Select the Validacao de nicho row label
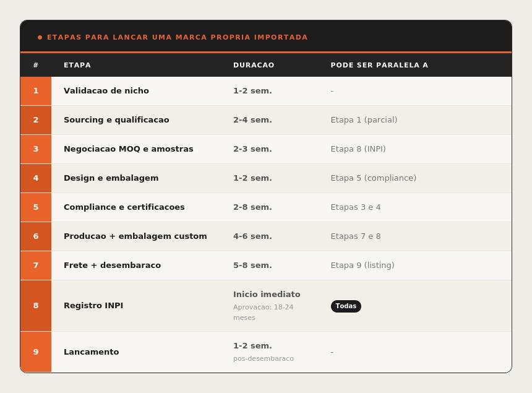Viewport: 532px width, 393px height. [106, 91]
